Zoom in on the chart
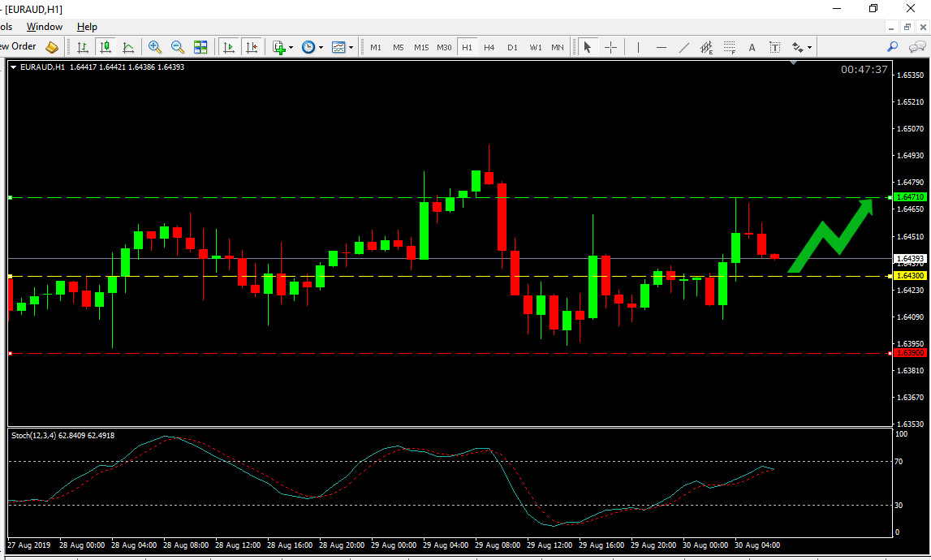The height and width of the screenshot is (560, 931). (154, 47)
